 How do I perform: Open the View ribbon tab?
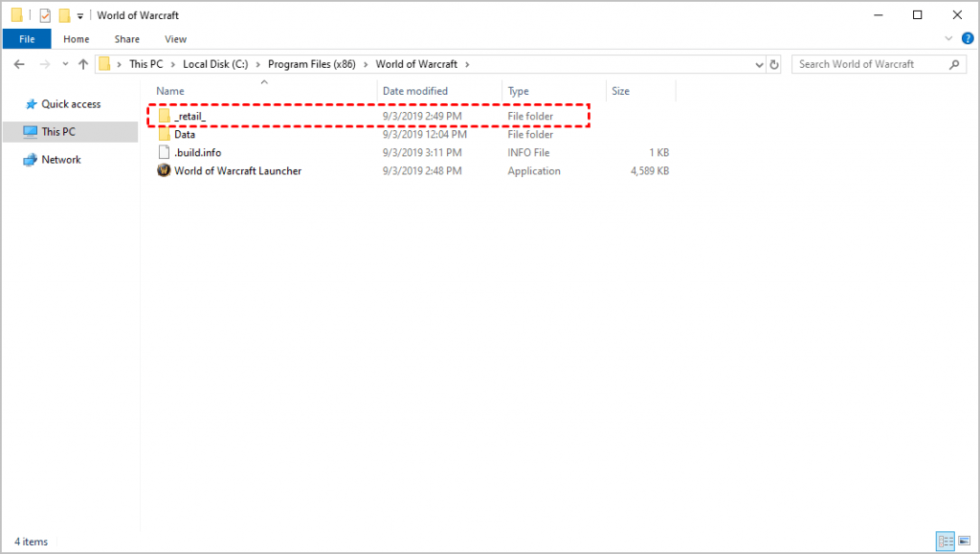point(176,38)
